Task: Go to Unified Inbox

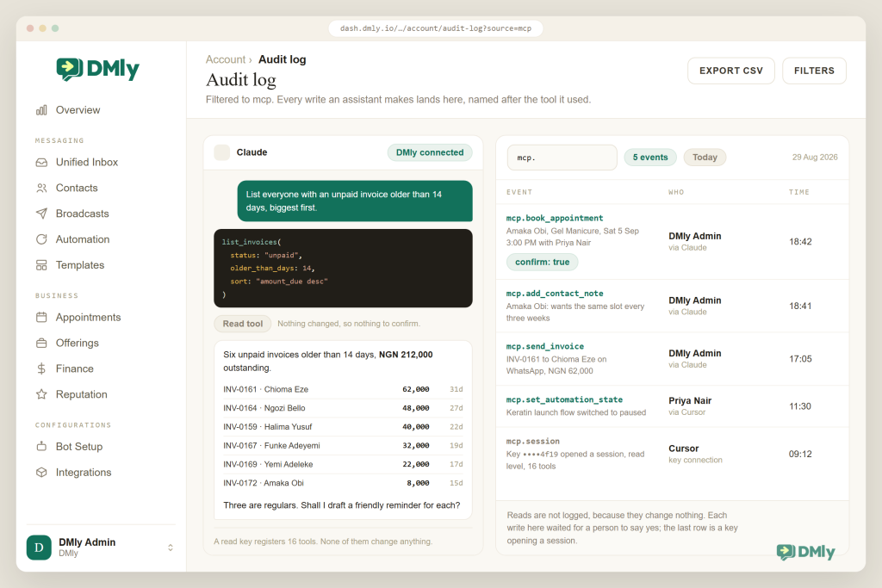Action: tap(87, 163)
